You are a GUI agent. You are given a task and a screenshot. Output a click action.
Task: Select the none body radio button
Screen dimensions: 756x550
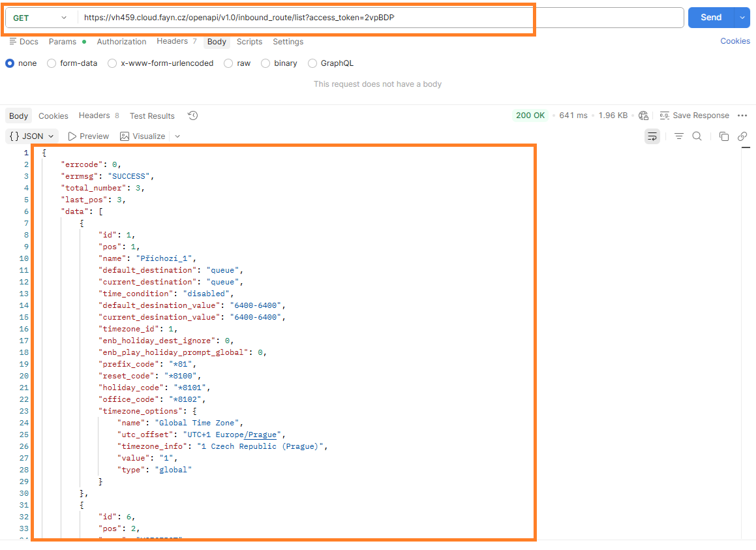point(10,63)
